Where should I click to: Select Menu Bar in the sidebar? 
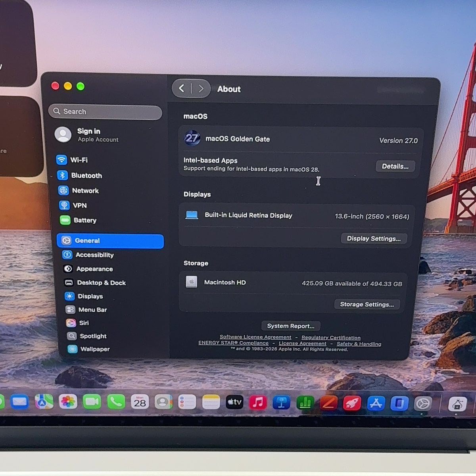pyautogui.click(x=86, y=309)
